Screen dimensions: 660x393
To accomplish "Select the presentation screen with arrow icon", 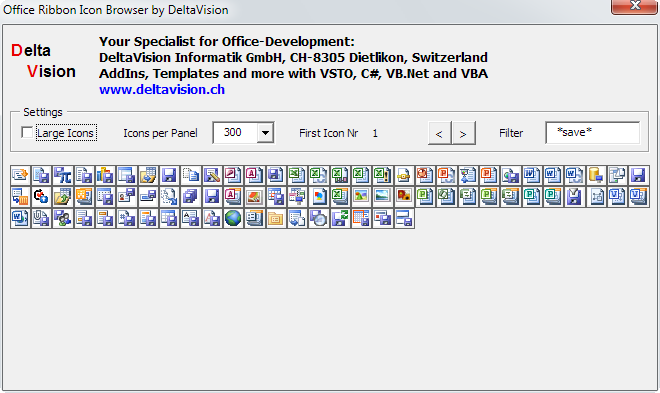I will (x=468, y=175).
